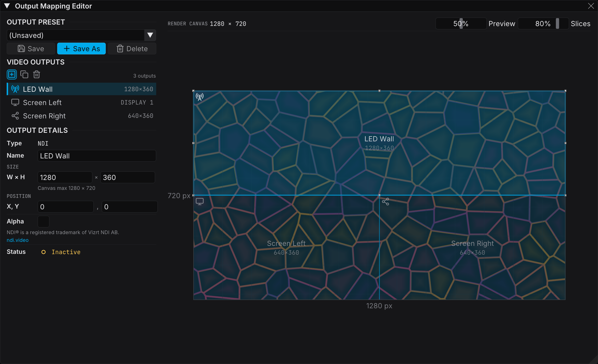Click the X position field

(x=66, y=207)
